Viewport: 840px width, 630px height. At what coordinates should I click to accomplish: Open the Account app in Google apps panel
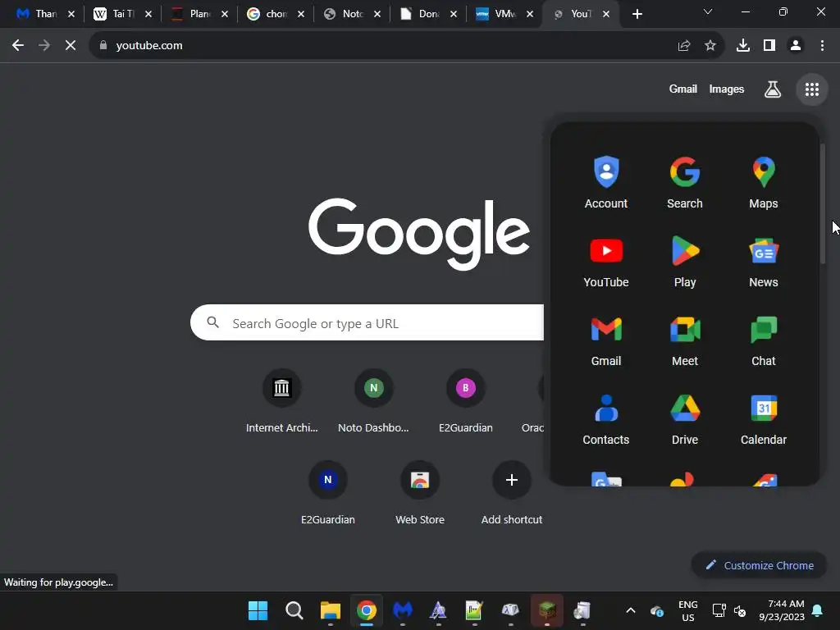(606, 183)
